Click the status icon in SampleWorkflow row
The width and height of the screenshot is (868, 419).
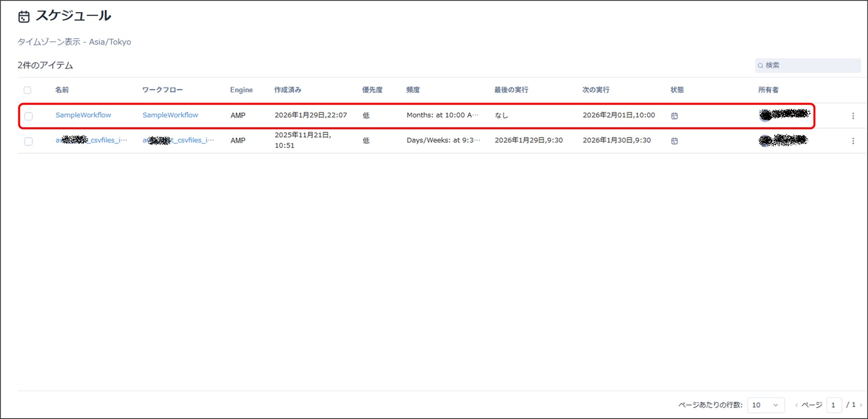tap(674, 116)
